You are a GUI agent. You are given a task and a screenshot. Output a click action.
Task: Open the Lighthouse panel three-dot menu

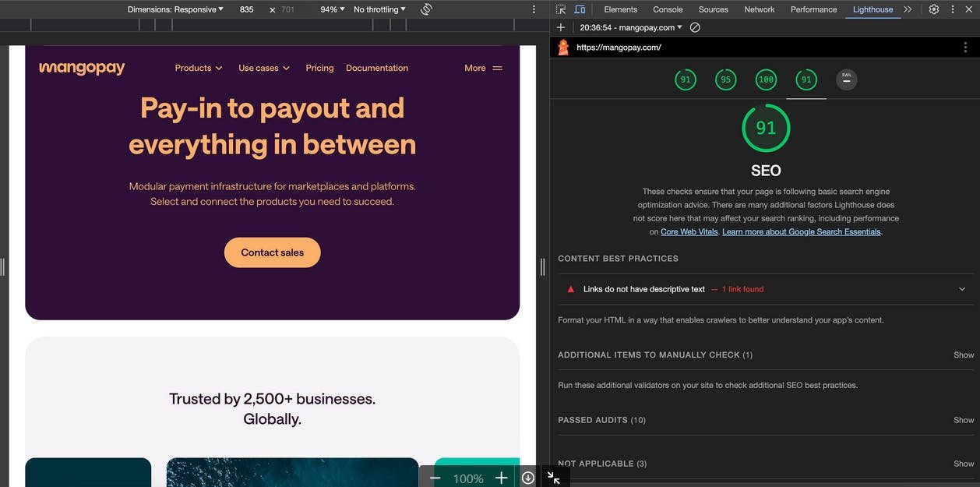(964, 47)
